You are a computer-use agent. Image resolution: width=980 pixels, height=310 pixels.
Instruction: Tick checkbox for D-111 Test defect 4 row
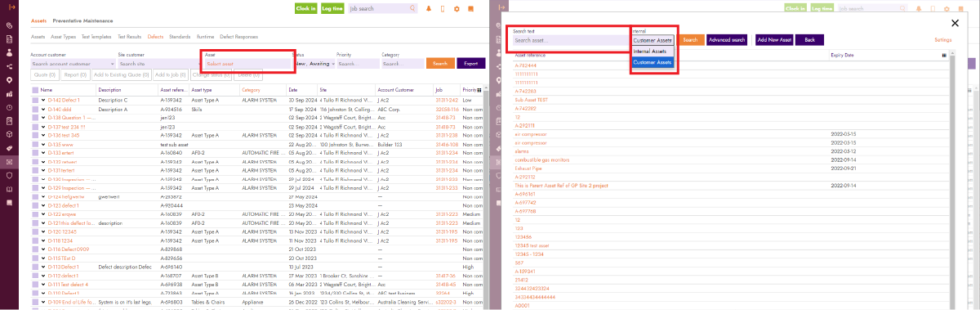coord(35,284)
